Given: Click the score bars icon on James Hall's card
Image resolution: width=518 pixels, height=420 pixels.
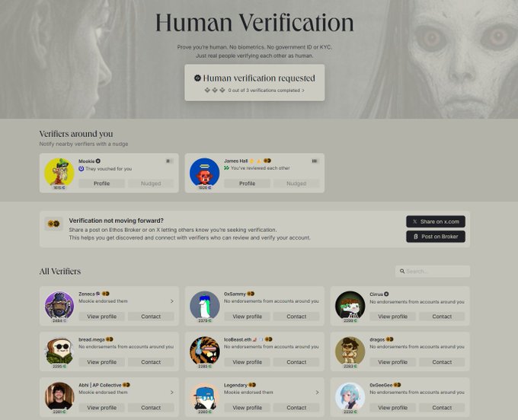Looking at the screenshot, I should coord(315,161).
